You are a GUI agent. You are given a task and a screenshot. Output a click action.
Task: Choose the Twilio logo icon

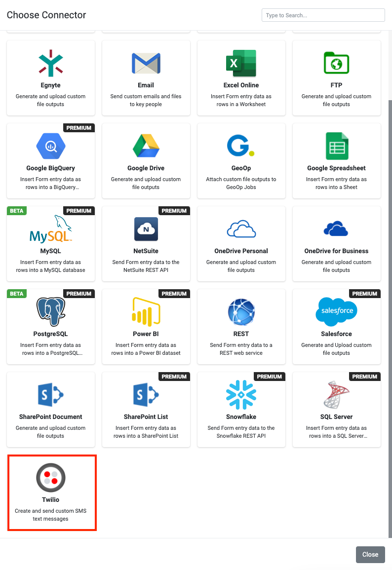51,478
